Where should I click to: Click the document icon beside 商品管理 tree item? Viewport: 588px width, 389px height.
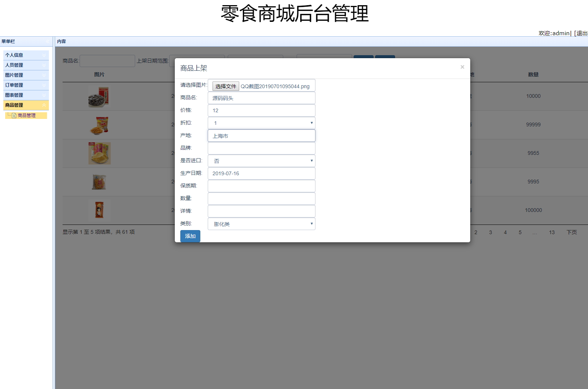[x=14, y=116]
